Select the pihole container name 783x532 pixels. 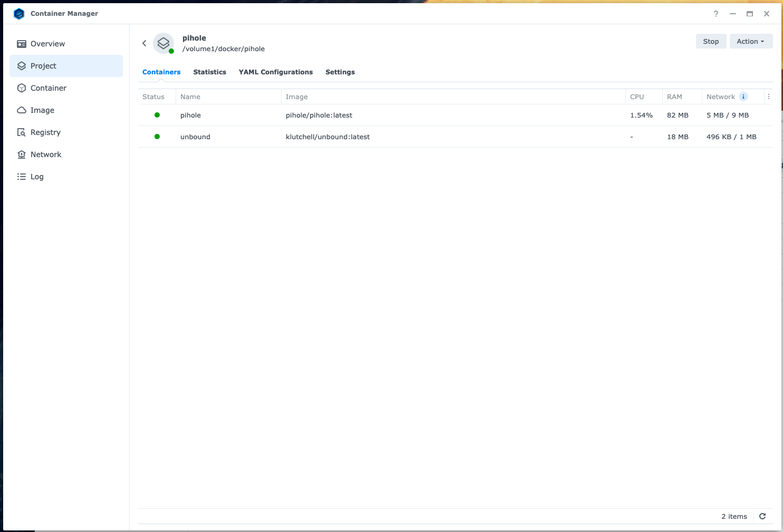click(190, 115)
